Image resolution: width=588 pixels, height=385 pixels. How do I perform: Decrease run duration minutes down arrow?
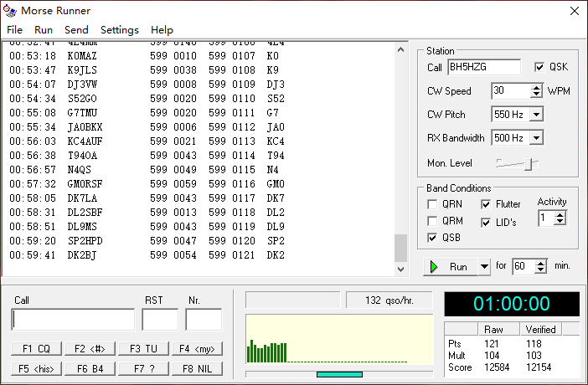tap(541, 269)
